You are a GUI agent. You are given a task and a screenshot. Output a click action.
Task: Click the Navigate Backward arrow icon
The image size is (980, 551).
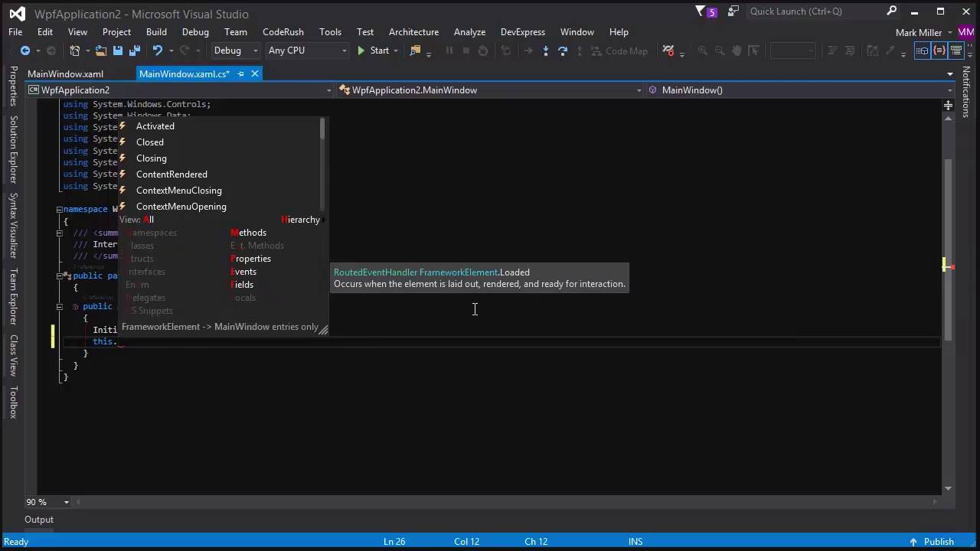coord(25,51)
